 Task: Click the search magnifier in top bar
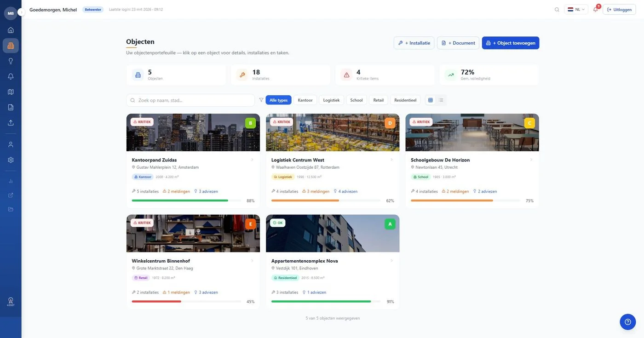[x=557, y=10]
